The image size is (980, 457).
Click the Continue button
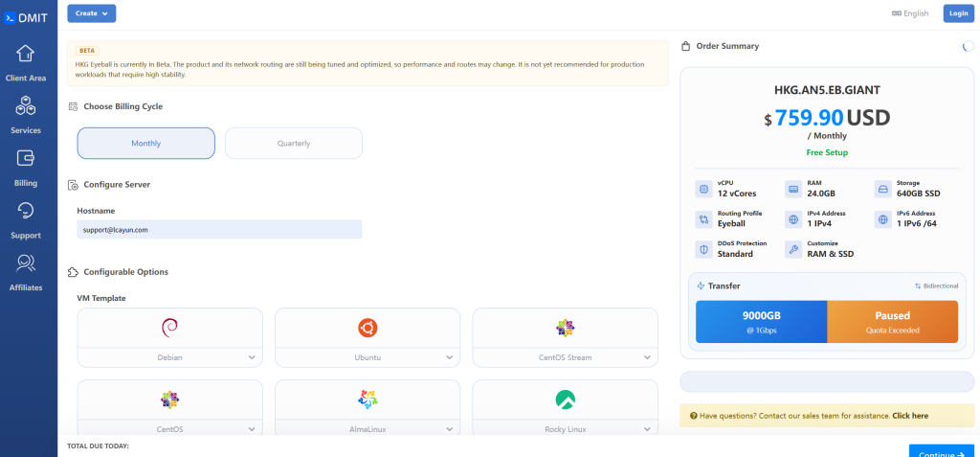(942, 450)
